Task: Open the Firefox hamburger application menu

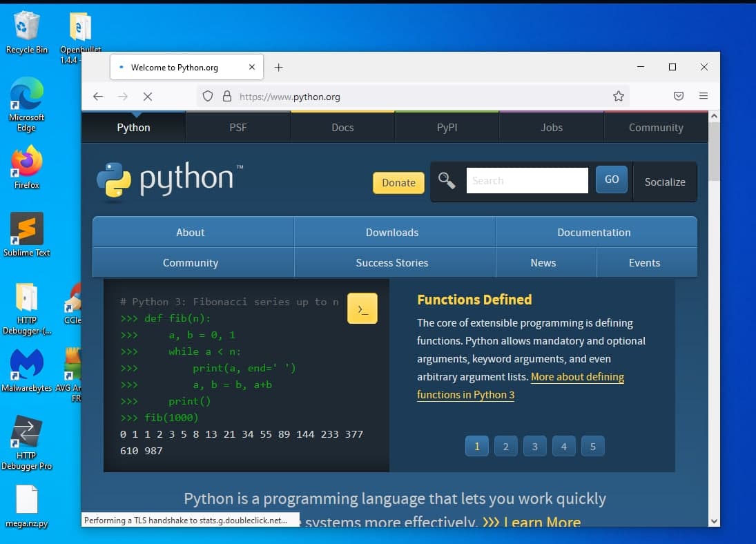Action: (704, 97)
